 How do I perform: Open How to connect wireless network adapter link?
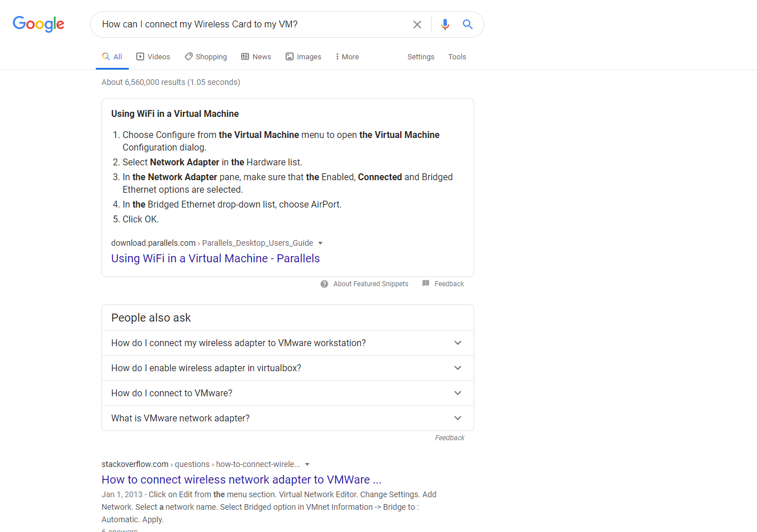pos(242,480)
